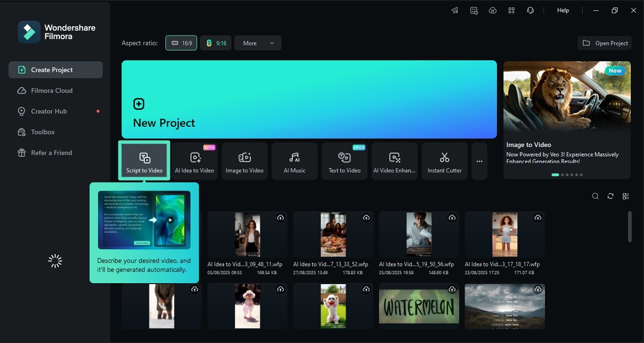Image resolution: width=644 pixels, height=343 pixels.
Task: Open the Image to Video tool
Action: tap(245, 161)
